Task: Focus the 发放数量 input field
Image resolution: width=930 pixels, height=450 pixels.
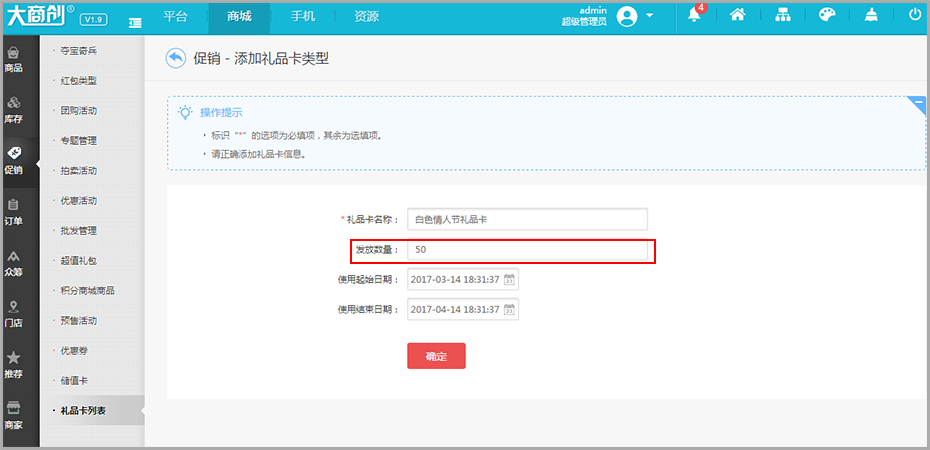Action: tap(527, 250)
